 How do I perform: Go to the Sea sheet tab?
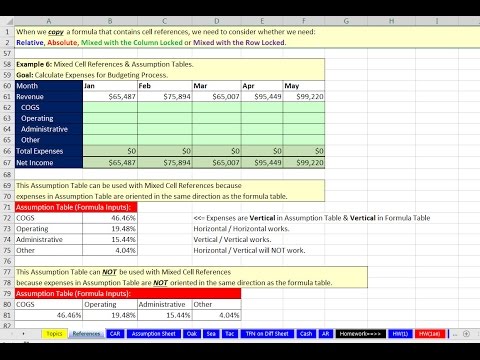pyautogui.click(x=211, y=334)
